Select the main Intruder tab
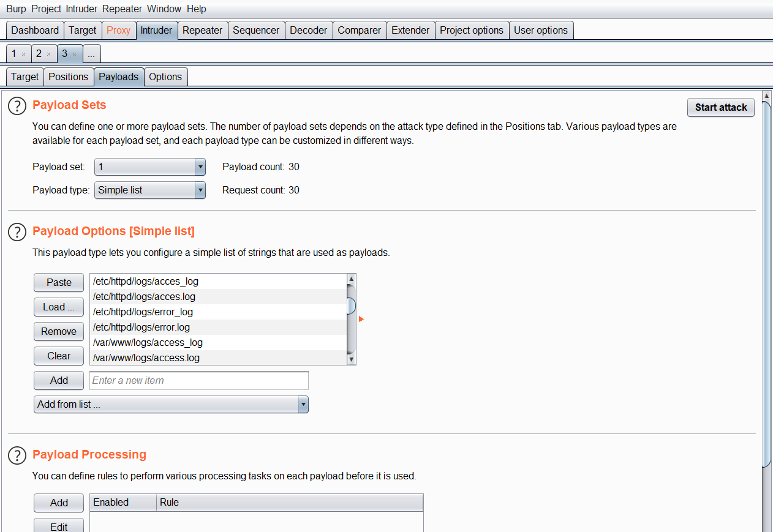The height and width of the screenshot is (532, 773). pyautogui.click(x=156, y=30)
